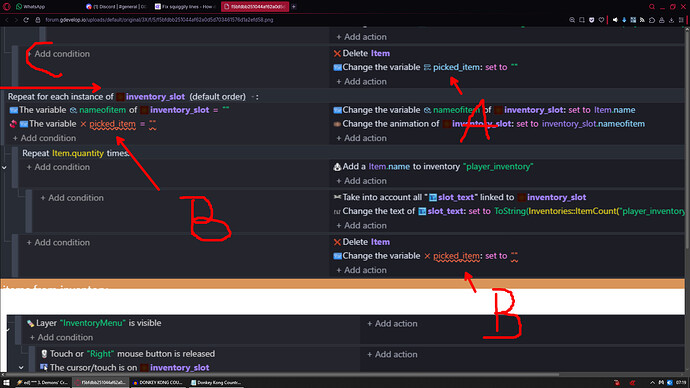
Task: Open the Fix squiggly lines tab
Action: click(185, 7)
